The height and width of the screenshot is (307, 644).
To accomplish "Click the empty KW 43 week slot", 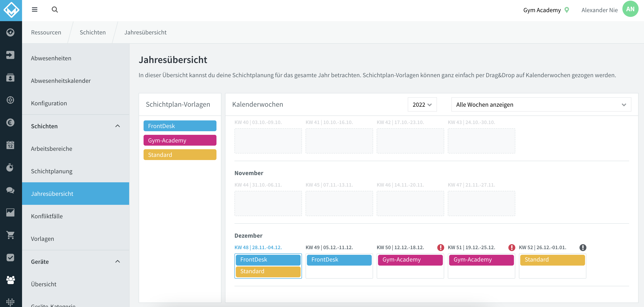I will coord(482,141).
